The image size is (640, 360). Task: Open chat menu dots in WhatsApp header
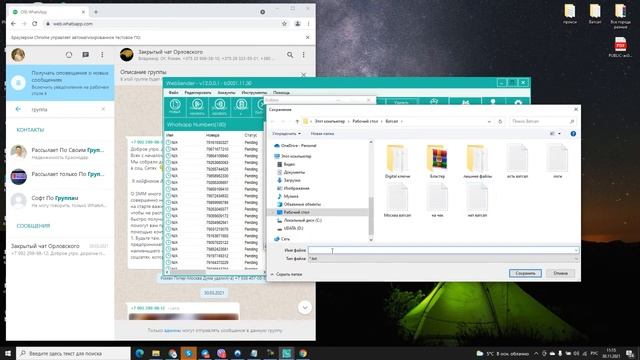point(303,55)
